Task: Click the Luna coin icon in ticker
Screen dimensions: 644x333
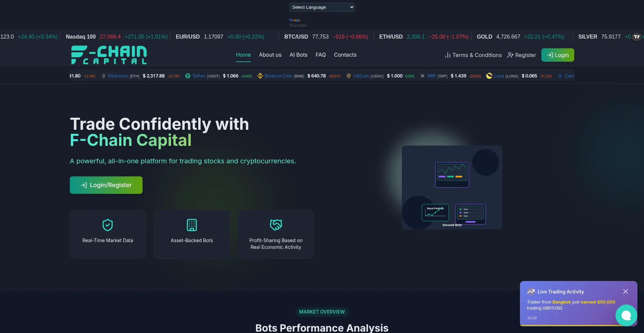Action: pos(489,76)
